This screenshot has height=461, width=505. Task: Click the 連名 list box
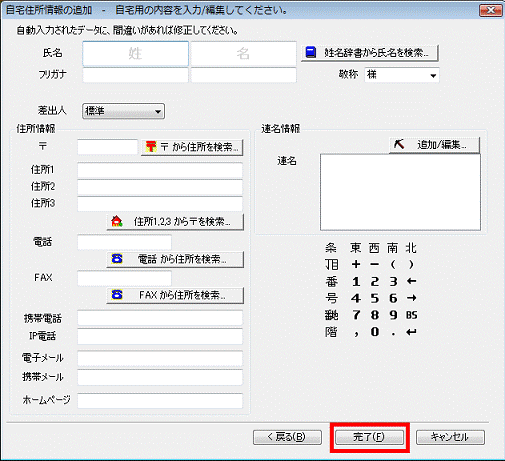400,192
